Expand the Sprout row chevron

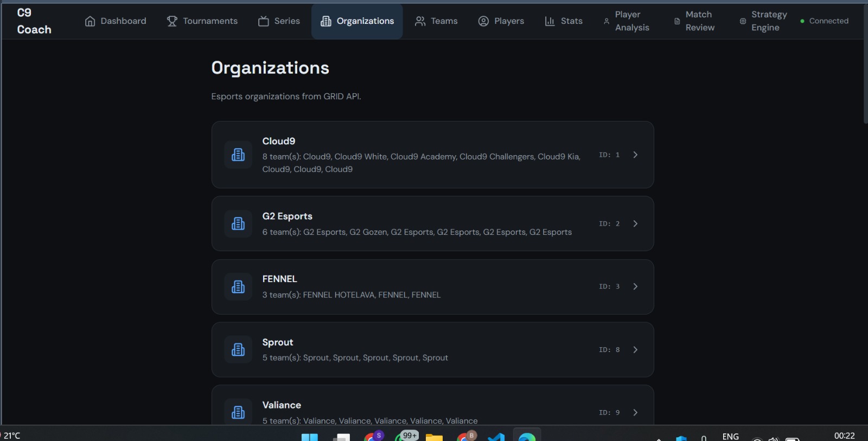[x=635, y=350]
